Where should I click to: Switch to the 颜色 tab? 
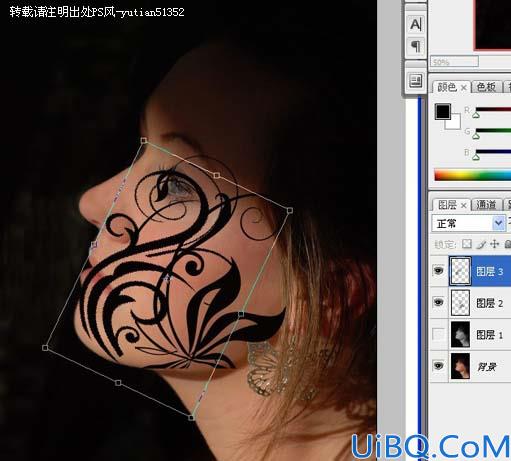pyautogui.click(x=447, y=87)
